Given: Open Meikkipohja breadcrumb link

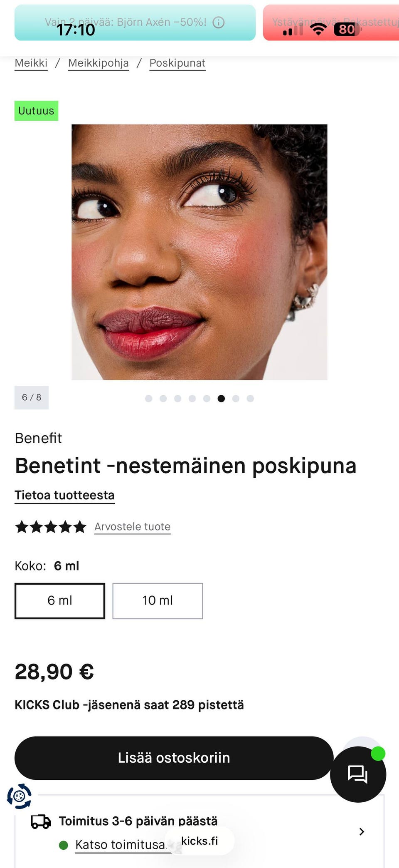Looking at the screenshot, I should [x=99, y=63].
